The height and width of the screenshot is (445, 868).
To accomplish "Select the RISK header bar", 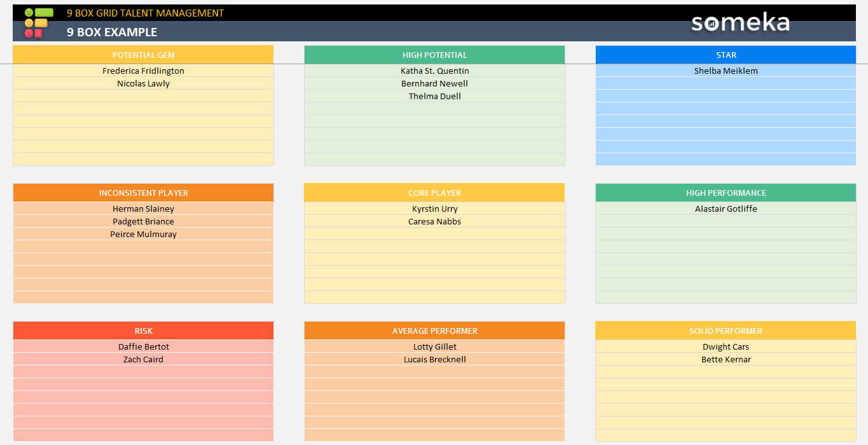I will pyautogui.click(x=143, y=331).
